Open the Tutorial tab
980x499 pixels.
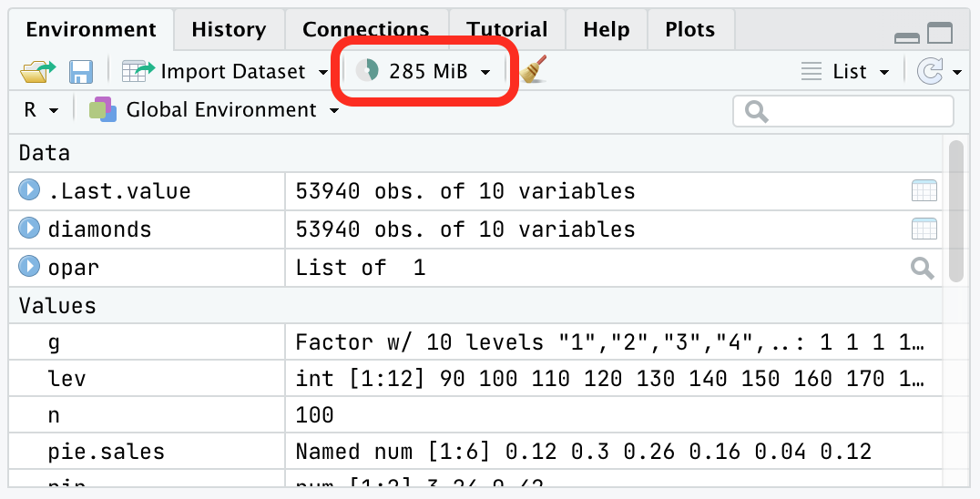coord(507,29)
